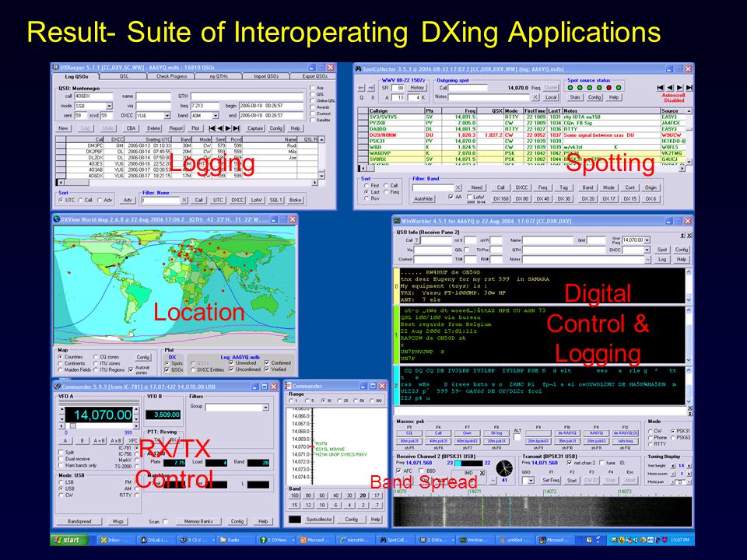
Task: Go to previous spot in SpotCollector
Action: pos(670,88)
